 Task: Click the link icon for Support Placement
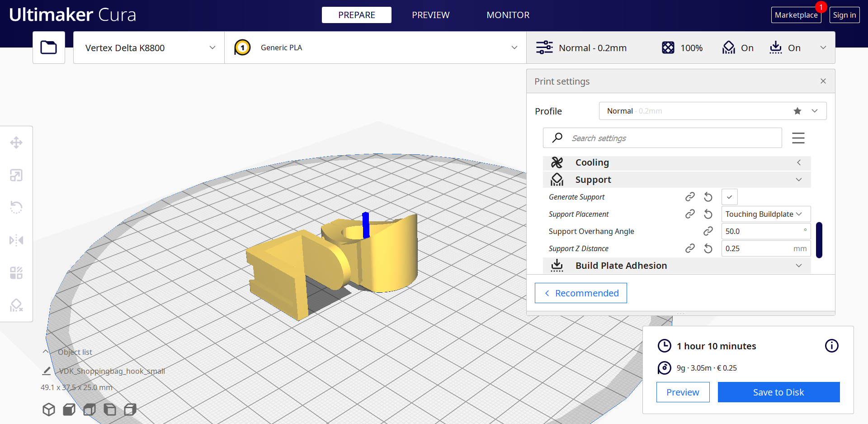point(690,214)
